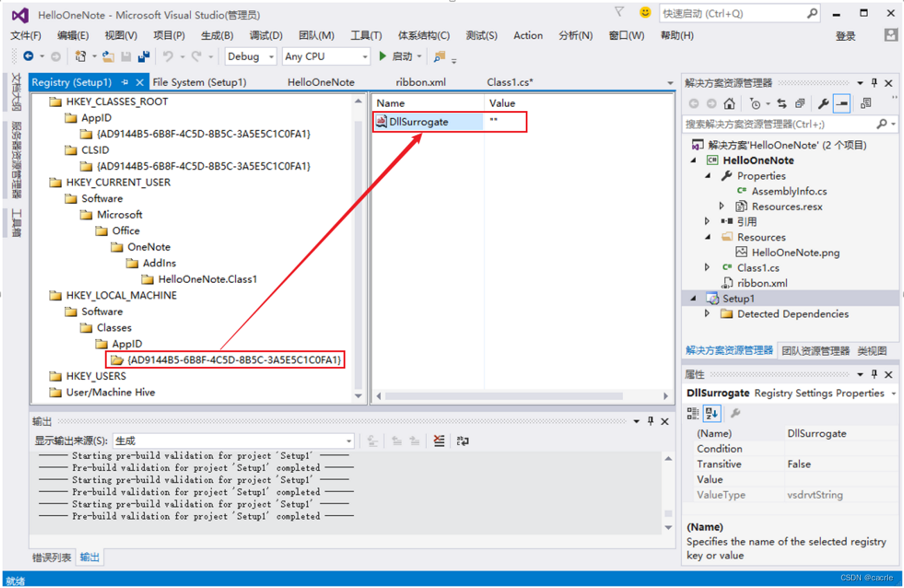Click the navigate backward toolbar icon
Viewport: 904px width, 588px height.
coord(28,56)
